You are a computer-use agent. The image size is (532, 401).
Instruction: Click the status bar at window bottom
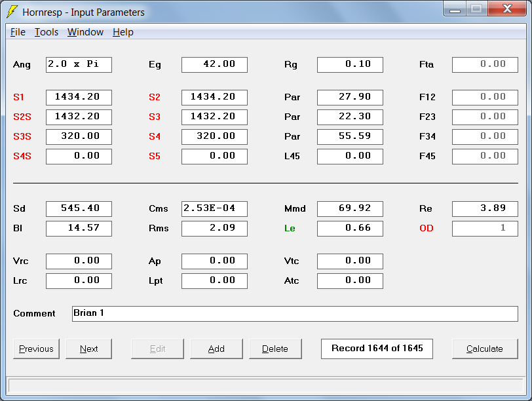coord(266,386)
